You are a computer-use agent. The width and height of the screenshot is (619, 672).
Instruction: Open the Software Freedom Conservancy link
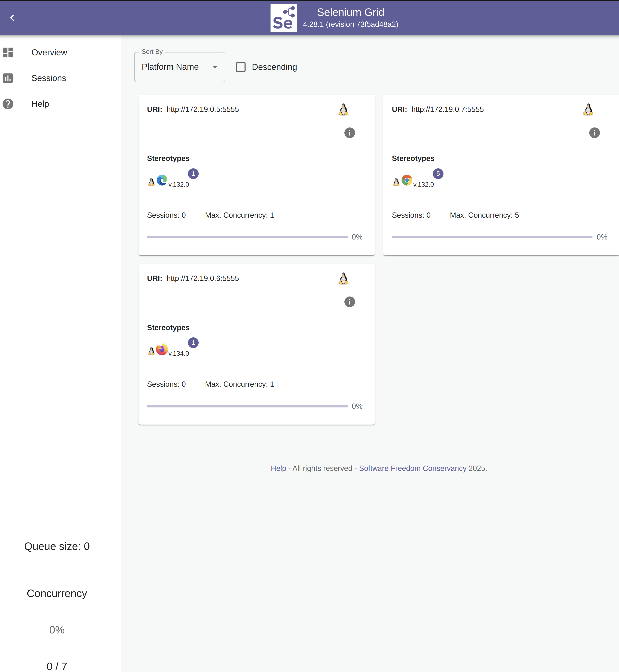(x=412, y=468)
